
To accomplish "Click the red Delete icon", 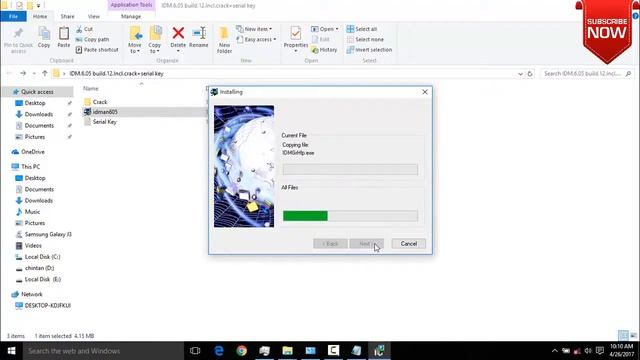I will tap(178, 33).
